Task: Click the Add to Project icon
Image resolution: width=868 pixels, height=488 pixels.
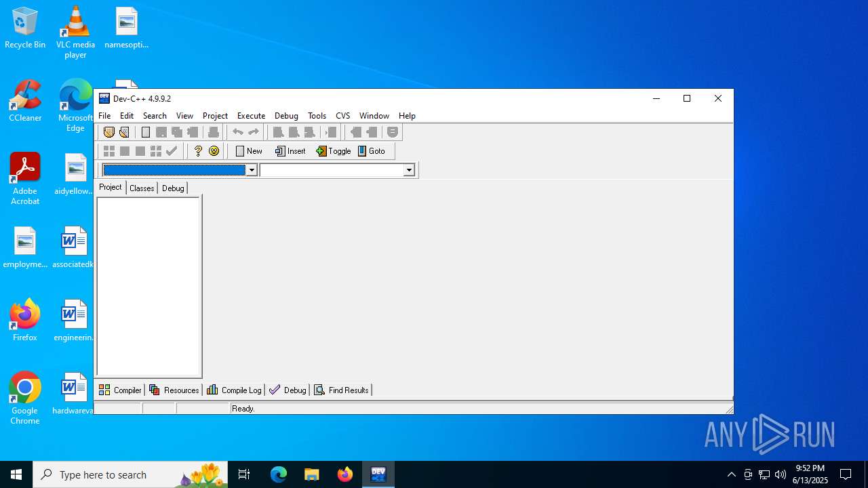Action: pos(355,132)
